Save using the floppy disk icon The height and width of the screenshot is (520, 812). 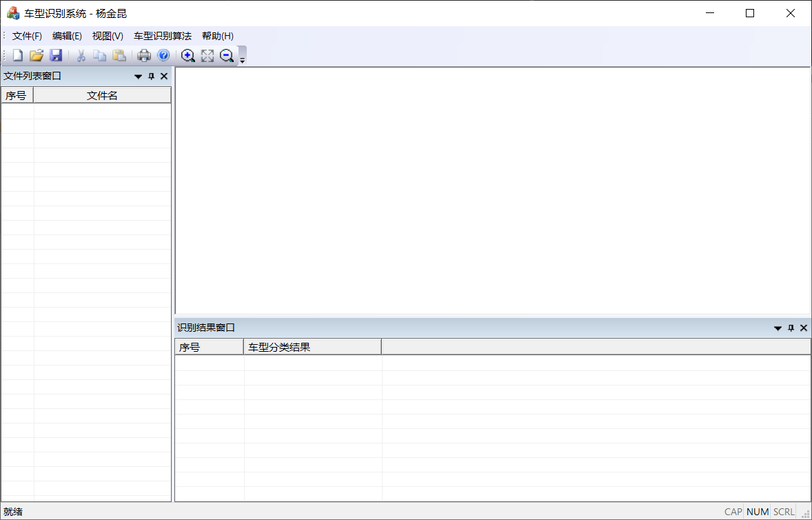point(56,55)
